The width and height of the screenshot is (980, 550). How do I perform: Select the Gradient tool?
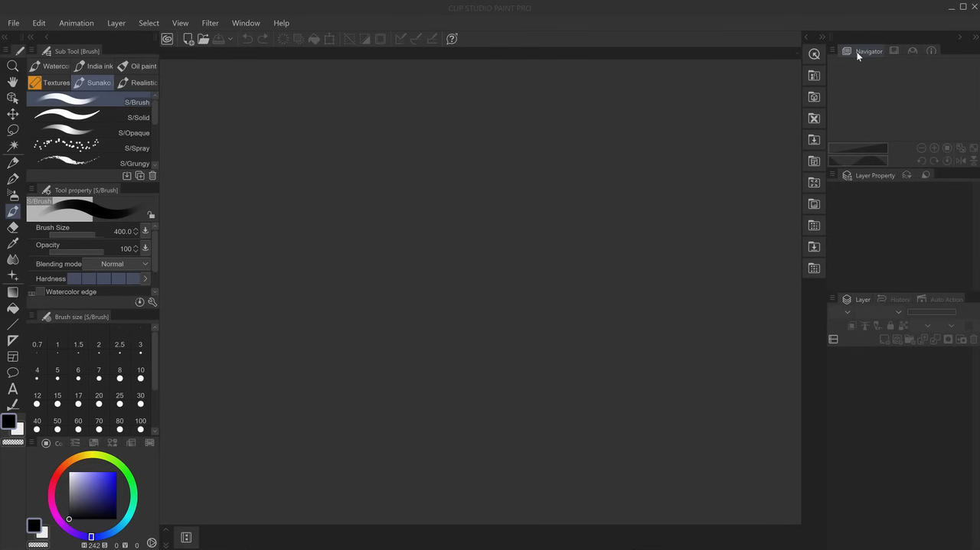point(12,292)
